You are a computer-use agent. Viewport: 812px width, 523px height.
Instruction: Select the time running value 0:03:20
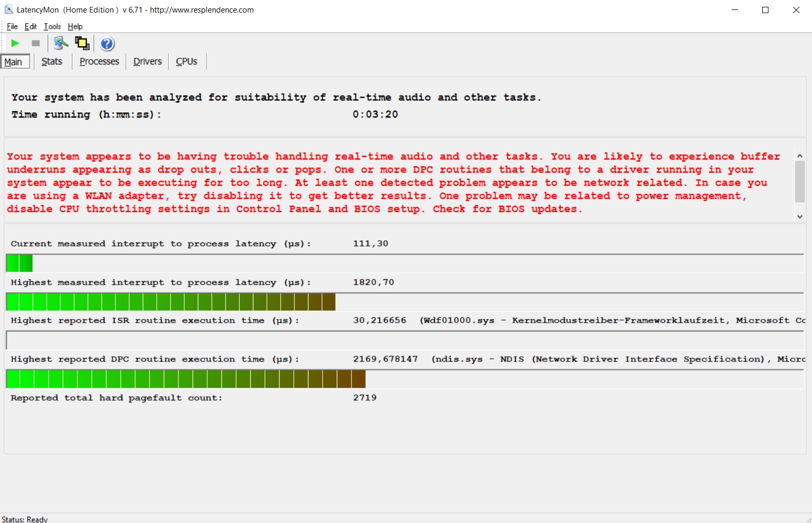click(375, 114)
